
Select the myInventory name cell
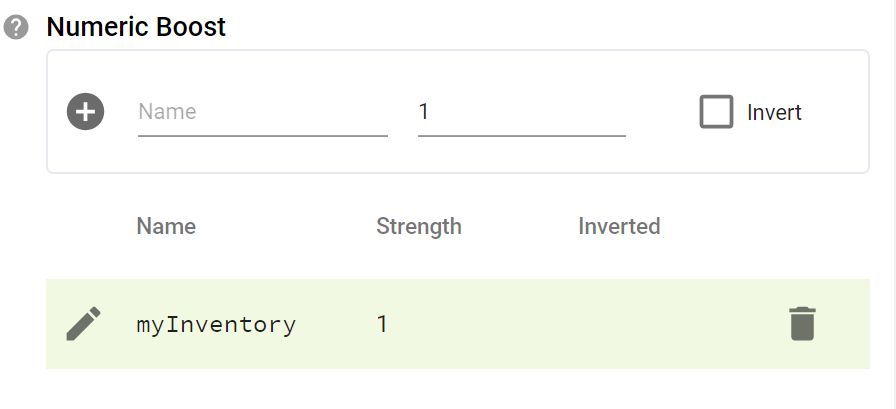click(x=217, y=324)
